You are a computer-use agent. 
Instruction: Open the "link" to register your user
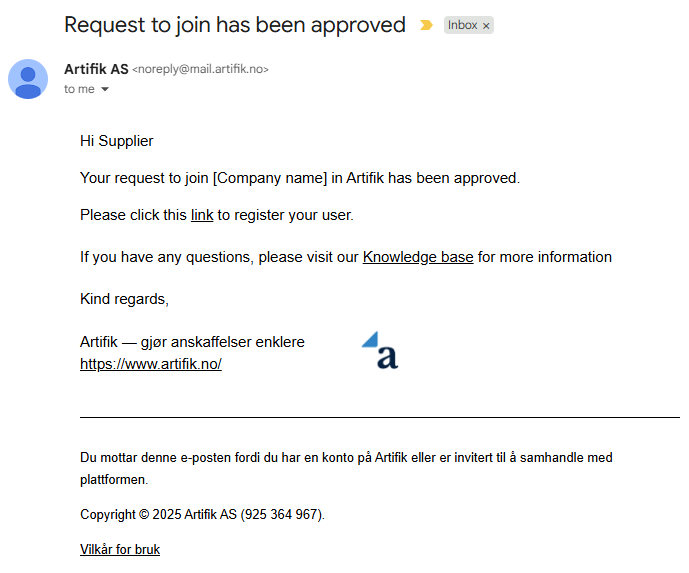tap(202, 215)
